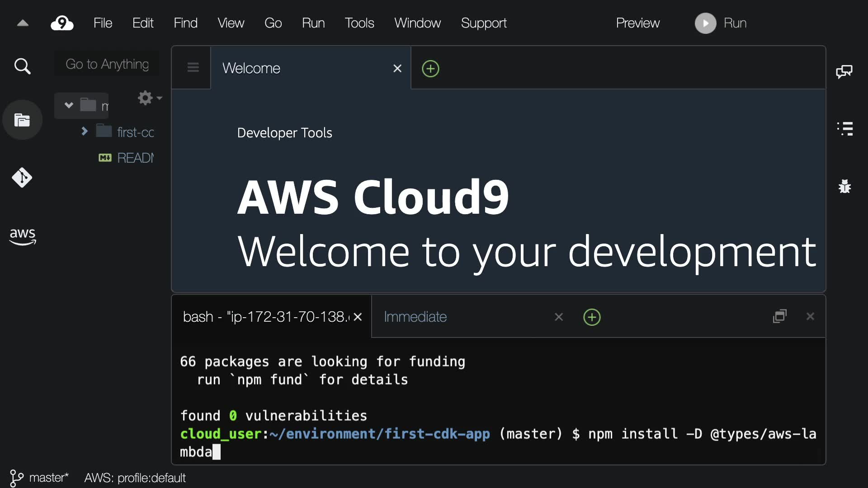This screenshot has width=868, height=488.
Task: Click the Preview button
Action: 637,23
